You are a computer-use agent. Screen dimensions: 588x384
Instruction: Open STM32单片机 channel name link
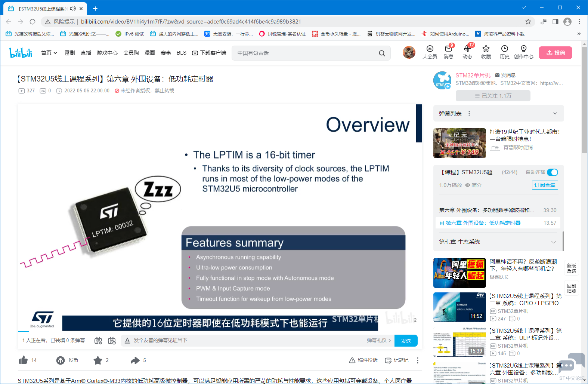(473, 75)
